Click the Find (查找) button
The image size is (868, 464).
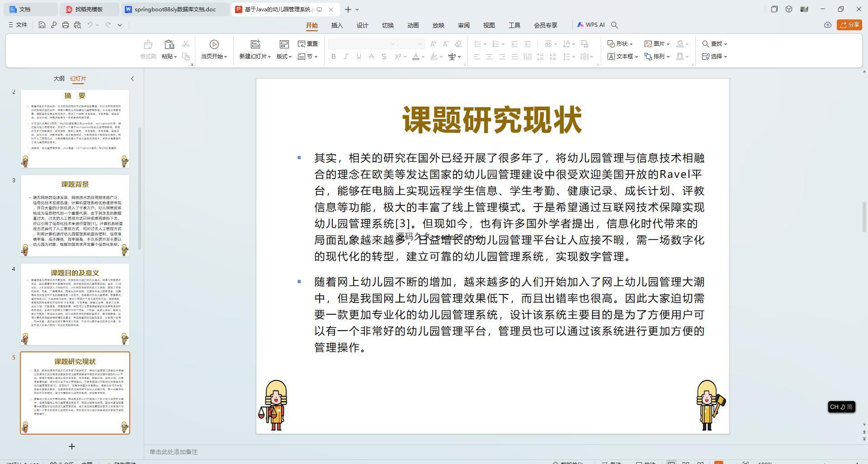pos(714,44)
